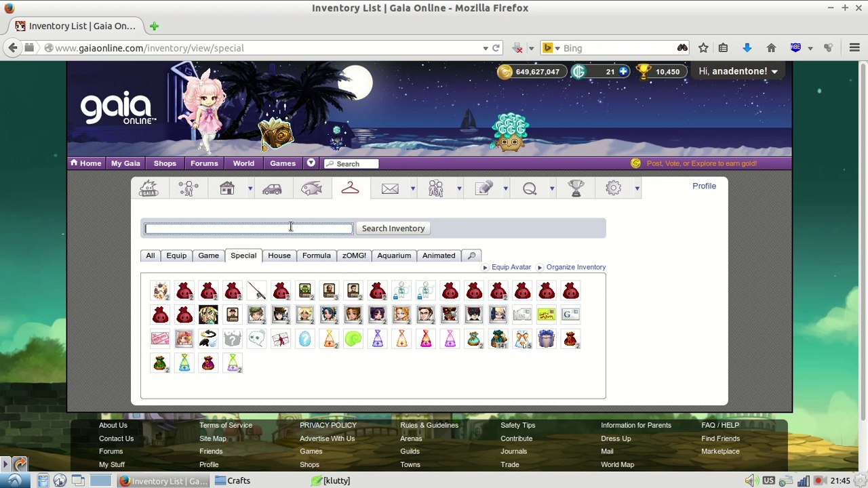Click the Search Inventory button
The width and height of the screenshot is (868, 488).
click(x=393, y=228)
